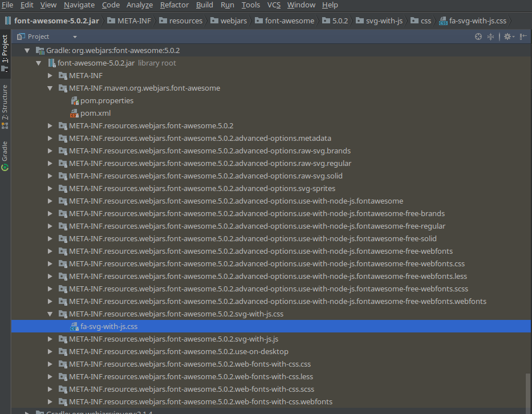Open the Project panel settings gear

pyautogui.click(x=509, y=36)
